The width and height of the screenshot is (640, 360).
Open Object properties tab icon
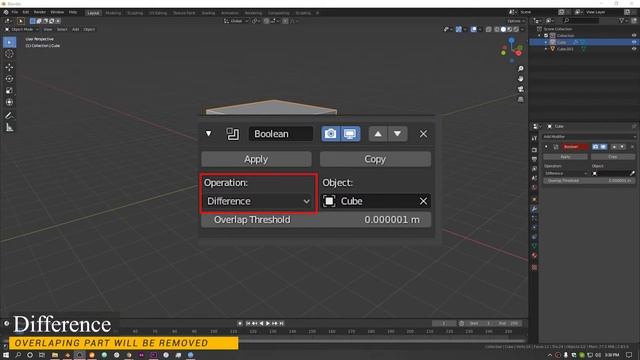534,200
